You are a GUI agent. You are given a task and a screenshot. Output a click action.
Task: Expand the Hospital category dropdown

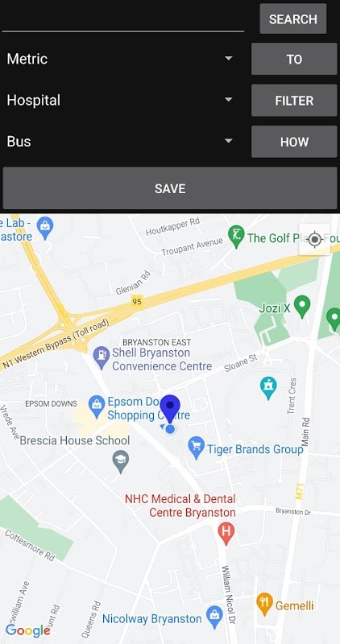[121, 100]
